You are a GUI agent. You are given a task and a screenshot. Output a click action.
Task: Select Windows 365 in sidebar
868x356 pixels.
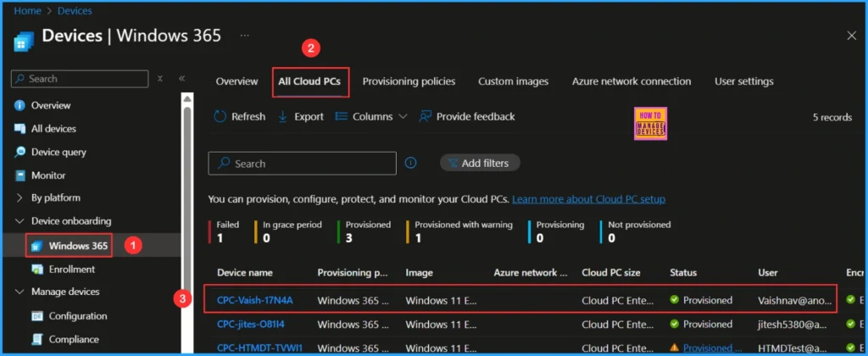point(78,246)
